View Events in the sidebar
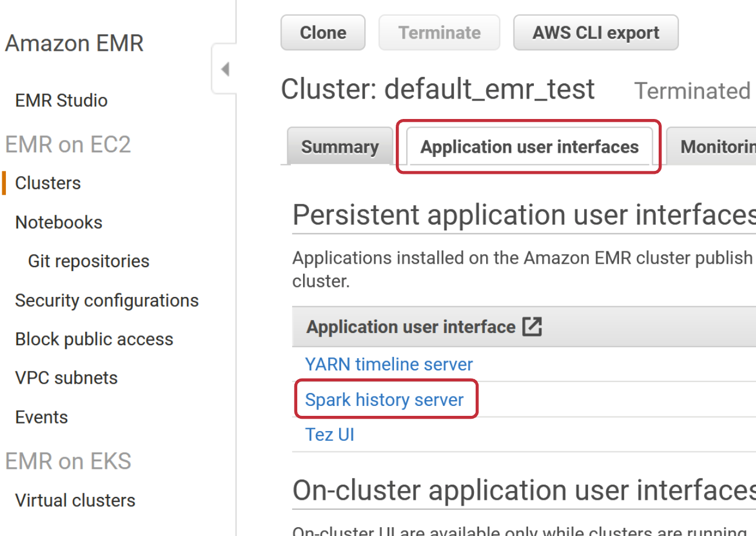Viewport: 756px width, 536px height. 41,417
